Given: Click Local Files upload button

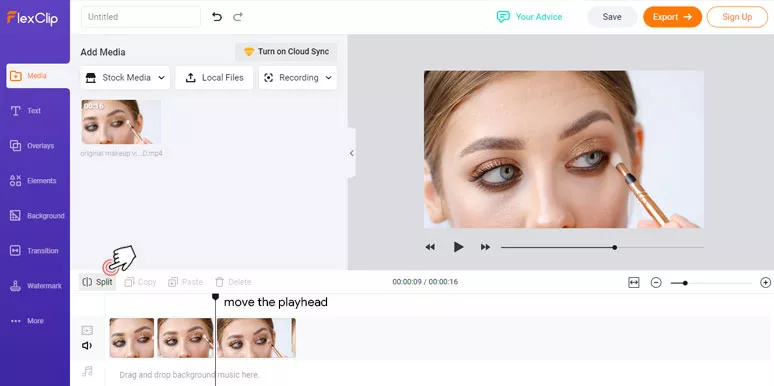Looking at the screenshot, I should coord(214,78).
